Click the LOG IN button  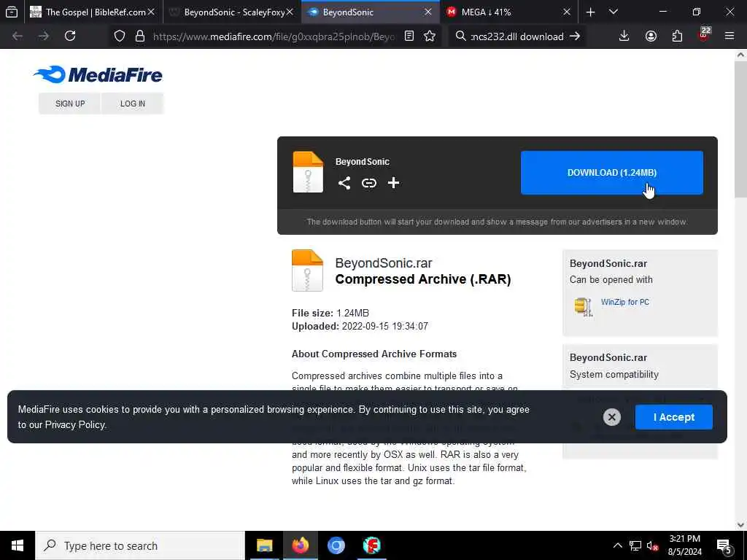[133, 104]
